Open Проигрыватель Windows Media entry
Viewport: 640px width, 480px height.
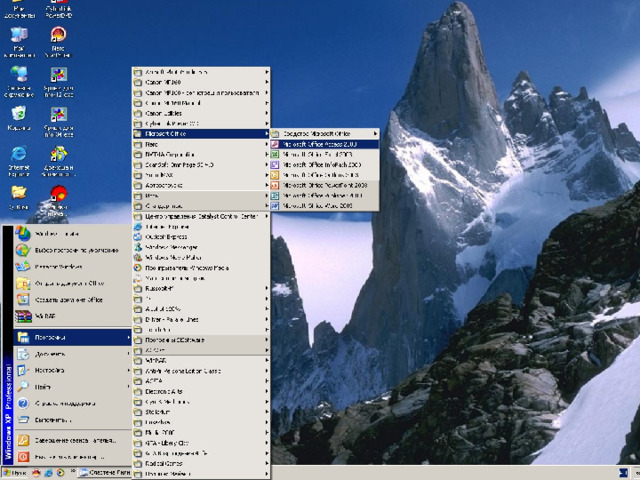pos(201,268)
